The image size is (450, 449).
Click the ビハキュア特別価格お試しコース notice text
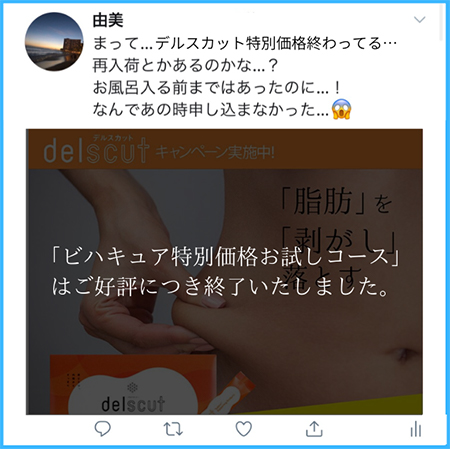click(x=225, y=257)
